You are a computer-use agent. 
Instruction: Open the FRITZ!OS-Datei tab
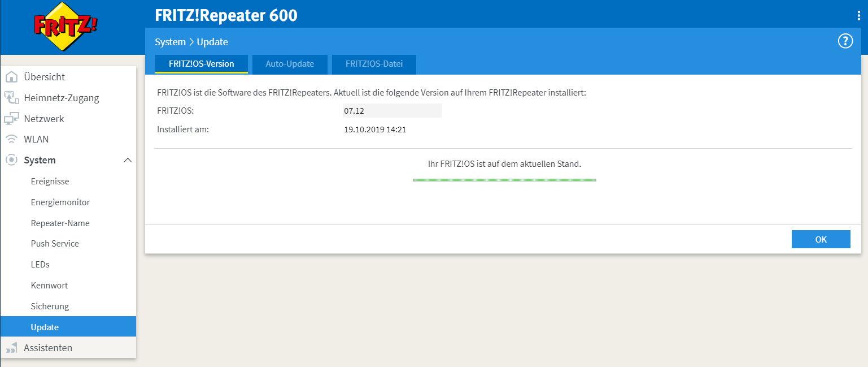pos(374,64)
